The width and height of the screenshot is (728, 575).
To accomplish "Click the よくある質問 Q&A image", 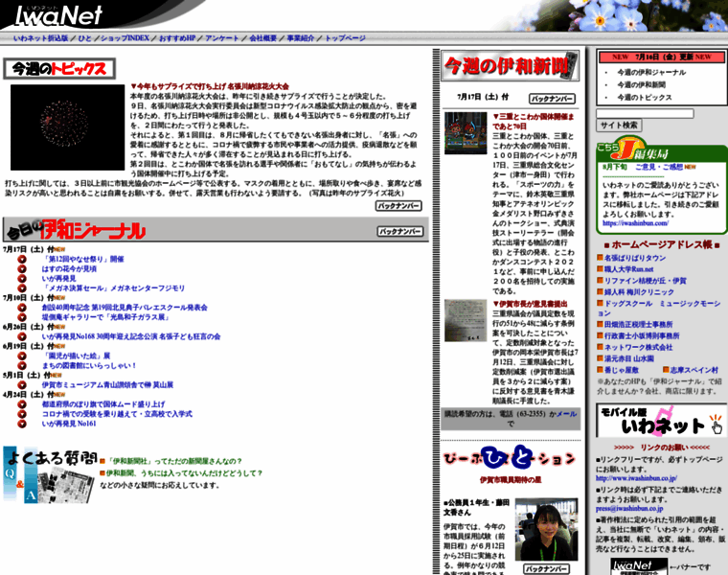I will tap(50, 474).
